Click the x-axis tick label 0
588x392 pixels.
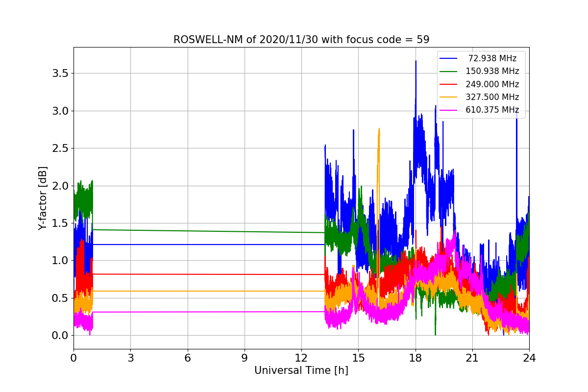click(73, 358)
